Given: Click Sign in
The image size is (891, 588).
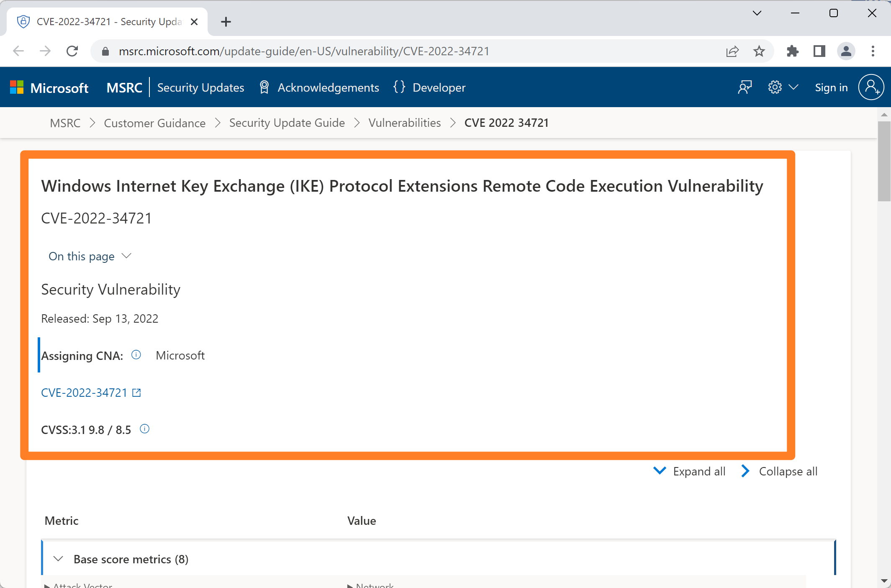Looking at the screenshot, I should pos(831,87).
